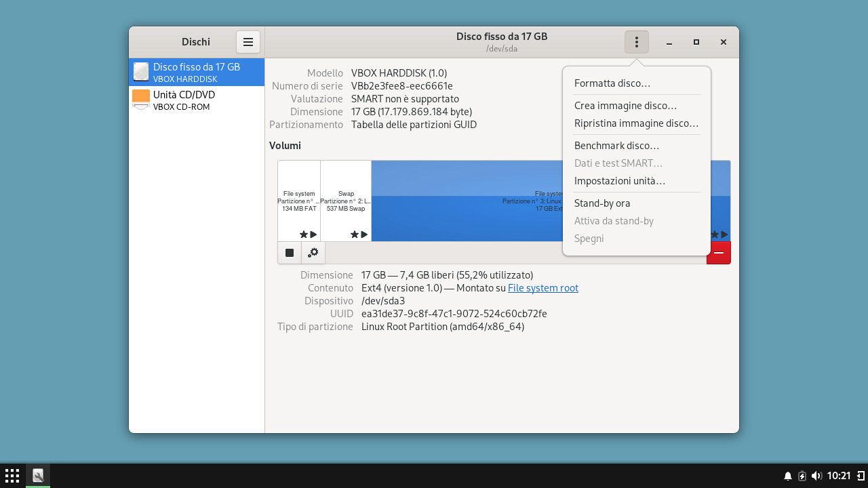Click the red delete partition button
Screen dimensions: 868x488
(718, 253)
